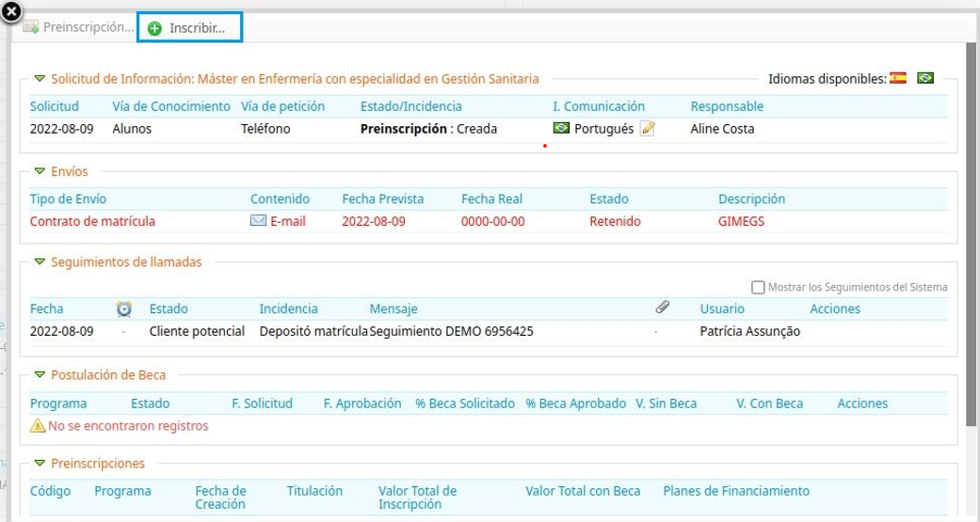The height and width of the screenshot is (522, 980).
Task: Click the warning icon in Postulación de Beca
Action: [x=38, y=426]
